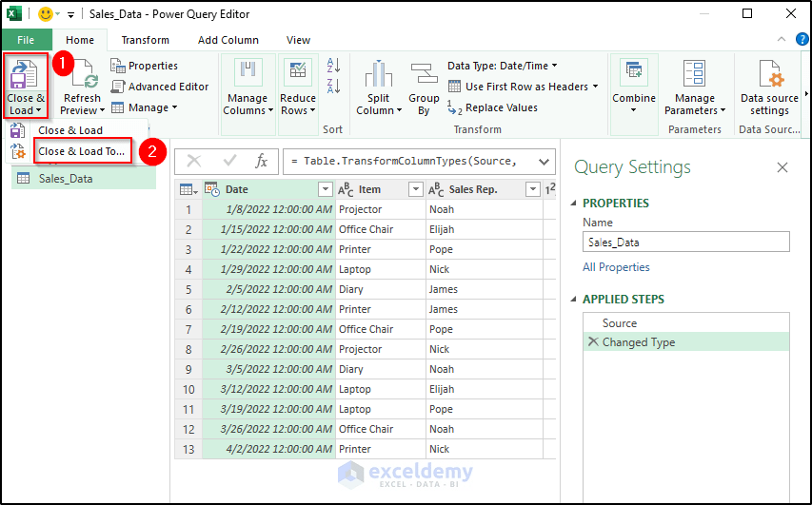Collapse the ribbon with the caret
This screenshot has height=505, width=812.
click(x=782, y=39)
